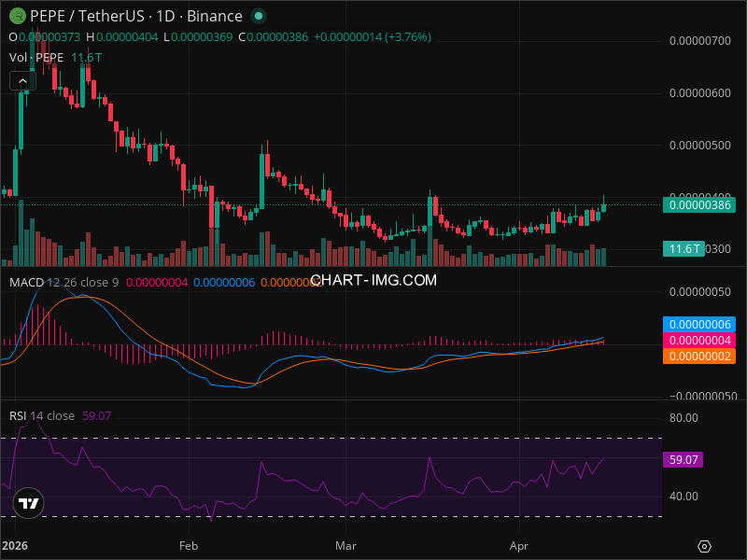Click the 0.00000500 price axis level
Viewport: 747px width, 560px height.
coord(699,146)
